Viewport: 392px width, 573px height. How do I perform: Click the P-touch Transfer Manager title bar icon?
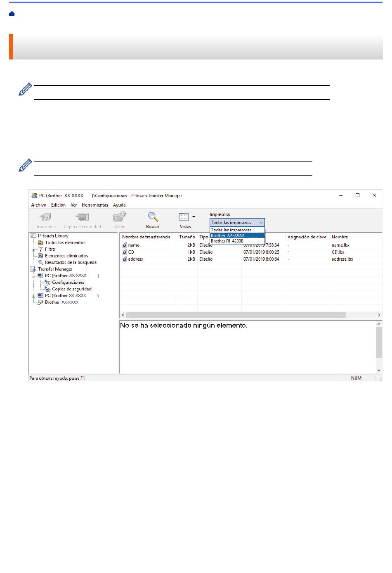tap(35, 195)
